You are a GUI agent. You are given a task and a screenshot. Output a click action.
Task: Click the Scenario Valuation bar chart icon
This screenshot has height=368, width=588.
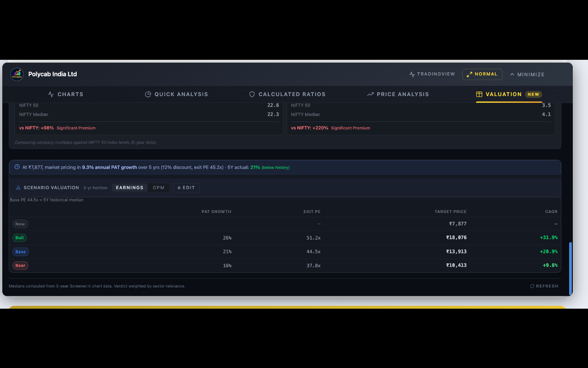18,188
